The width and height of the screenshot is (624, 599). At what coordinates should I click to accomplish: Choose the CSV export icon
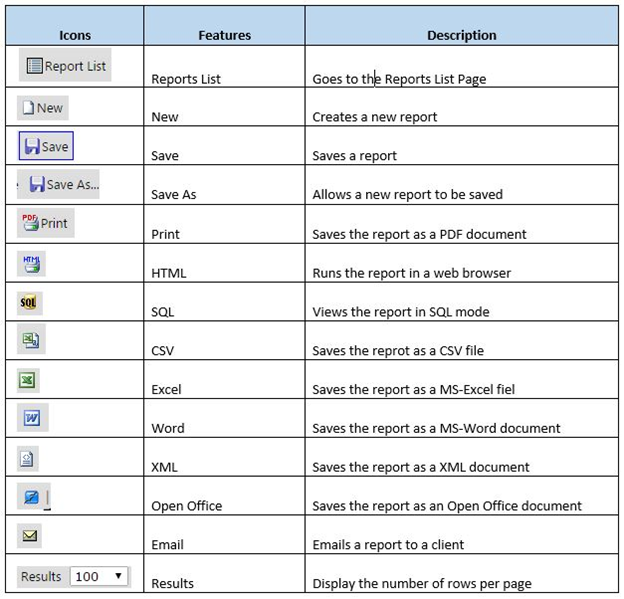pyautogui.click(x=31, y=341)
